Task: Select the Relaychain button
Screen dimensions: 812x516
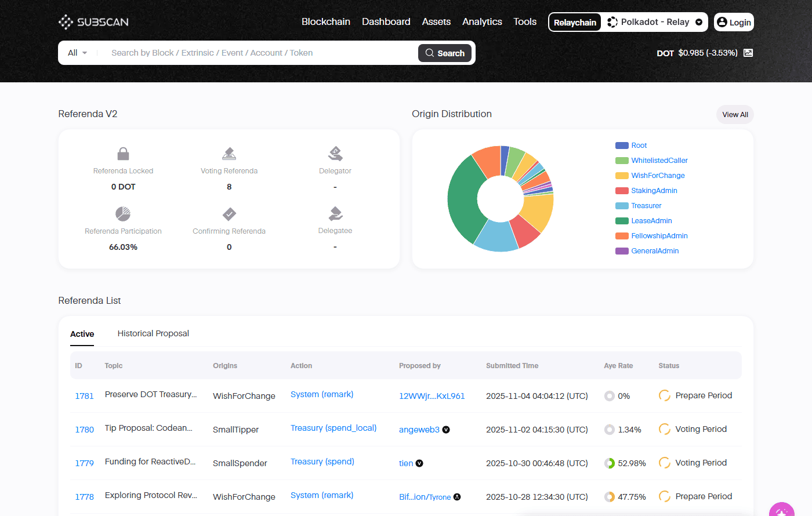Action: pos(575,22)
